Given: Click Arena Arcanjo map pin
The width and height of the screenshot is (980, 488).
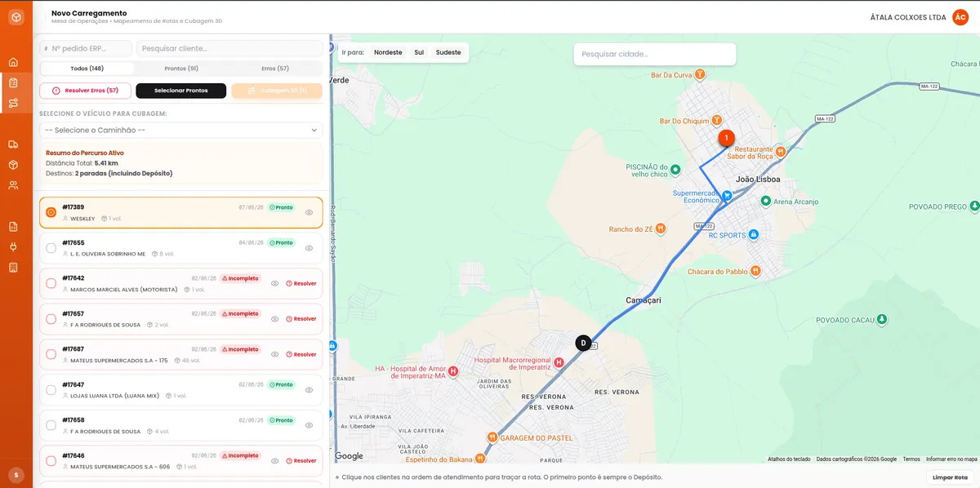Looking at the screenshot, I should pos(765,201).
